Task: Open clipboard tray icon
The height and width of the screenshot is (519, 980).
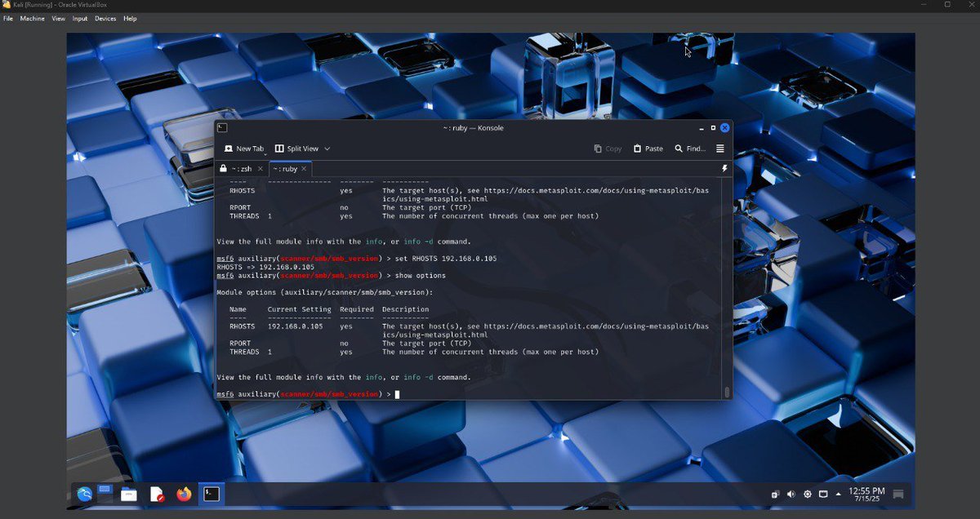Action: tap(775, 495)
